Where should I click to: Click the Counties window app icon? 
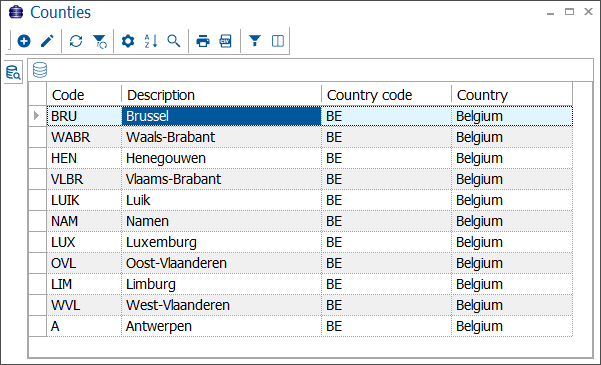tap(16, 12)
